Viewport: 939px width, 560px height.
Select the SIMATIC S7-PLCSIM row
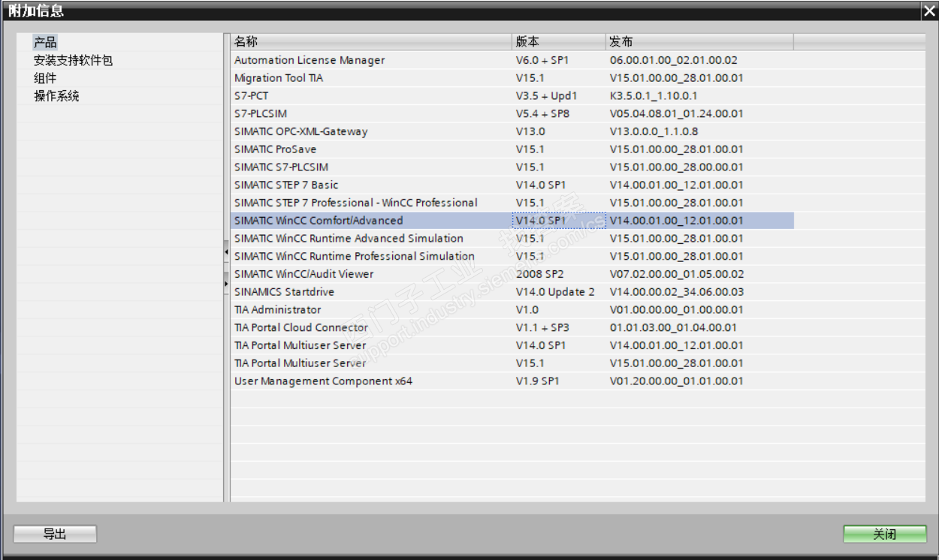[512, 167]
